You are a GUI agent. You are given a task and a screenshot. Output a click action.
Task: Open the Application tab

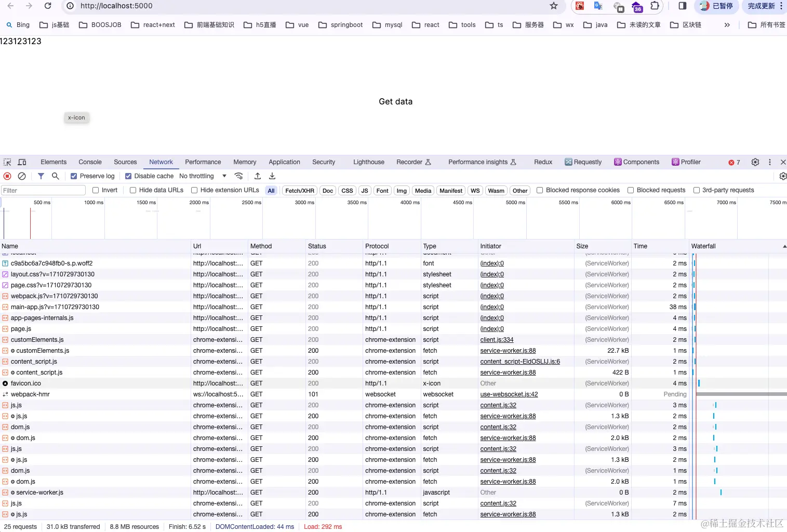tap(284, 162)
